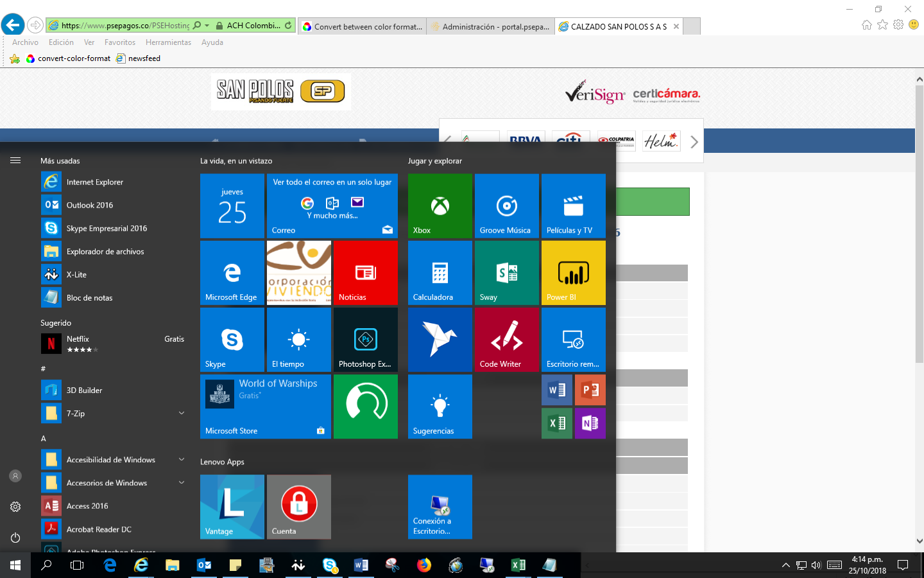Open the Microsoft Edge tile
Screen dimensions: 924x578
pyautogui.click(x=232, y=273)
